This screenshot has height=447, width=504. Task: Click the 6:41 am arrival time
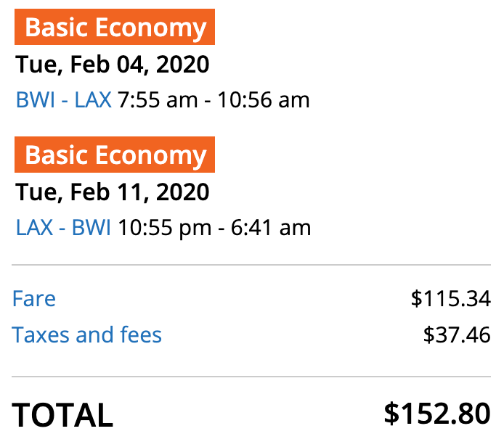[271, 228]
